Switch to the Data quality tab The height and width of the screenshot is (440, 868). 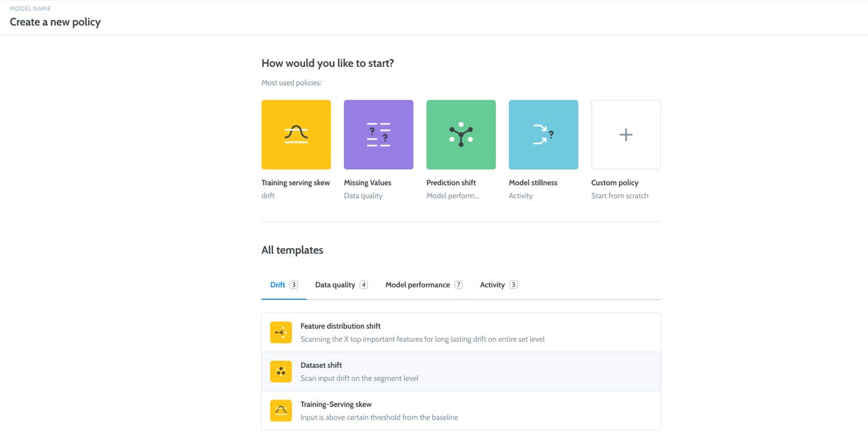click(x=335, y=284)
